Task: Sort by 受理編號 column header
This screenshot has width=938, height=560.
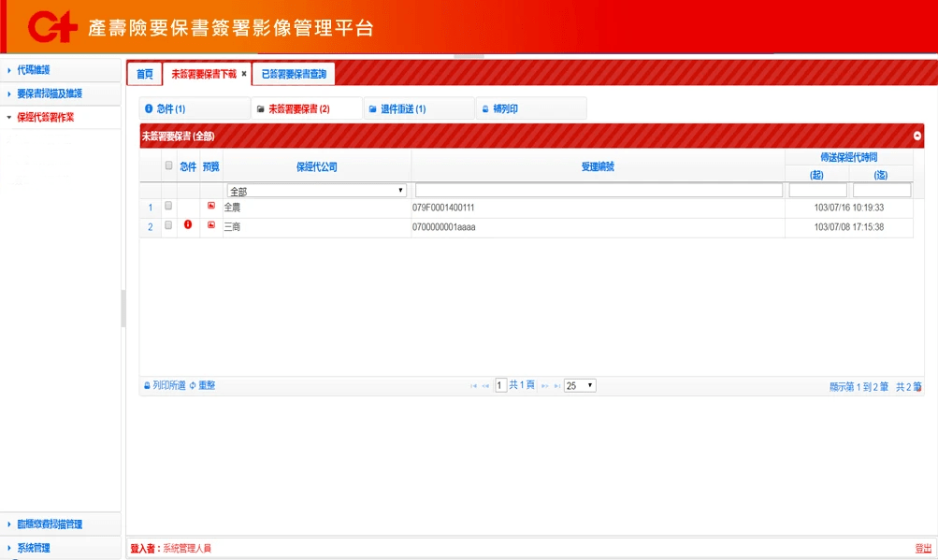Action: [x=599, y=166]
